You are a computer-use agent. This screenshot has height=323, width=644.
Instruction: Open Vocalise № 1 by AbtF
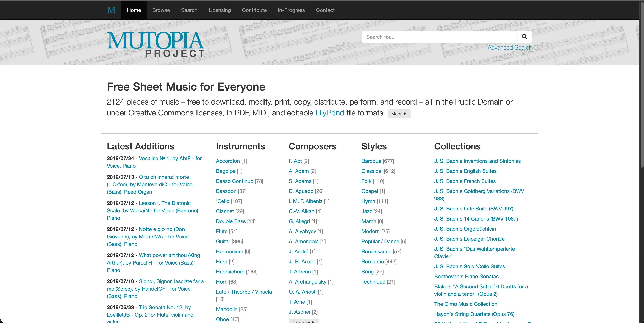[x=154, y=162]
